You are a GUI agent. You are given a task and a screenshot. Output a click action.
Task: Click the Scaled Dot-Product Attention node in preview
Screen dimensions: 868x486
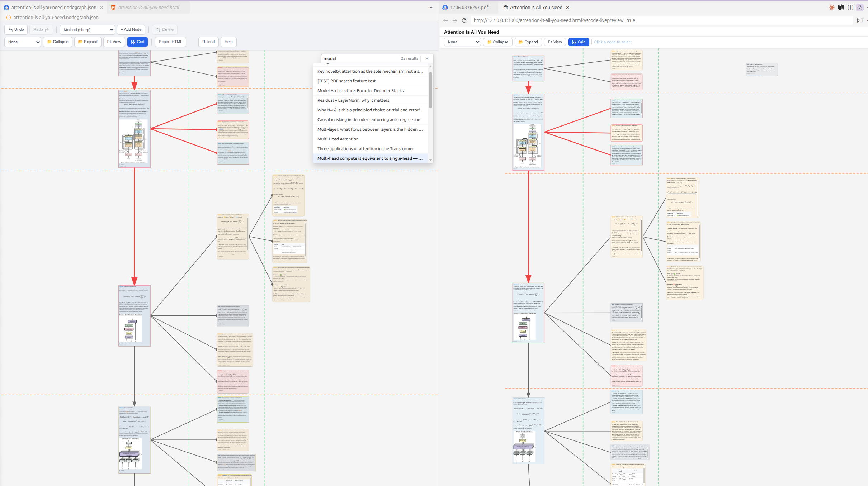coord(528,313)
